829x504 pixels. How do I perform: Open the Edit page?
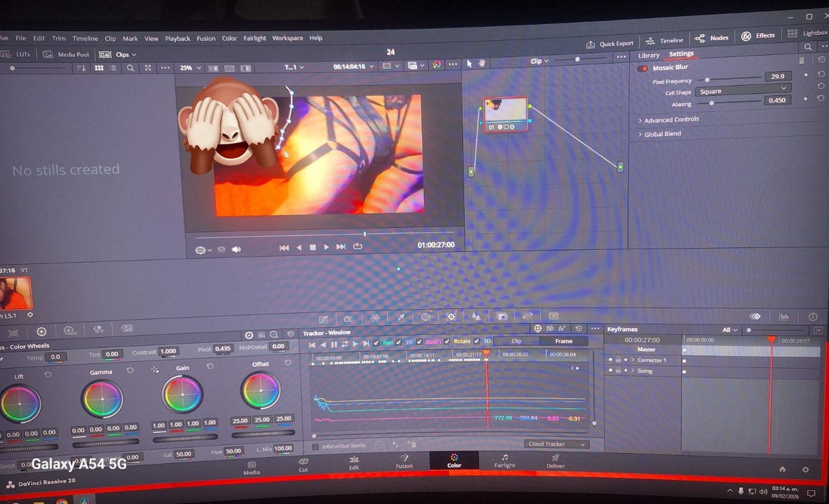[x=354, y=463]
